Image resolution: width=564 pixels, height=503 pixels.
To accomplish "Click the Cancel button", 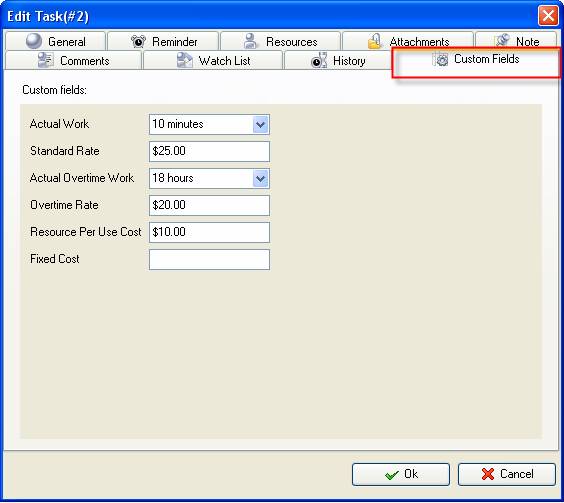I will pyautogui.click(x=507, y=474).
